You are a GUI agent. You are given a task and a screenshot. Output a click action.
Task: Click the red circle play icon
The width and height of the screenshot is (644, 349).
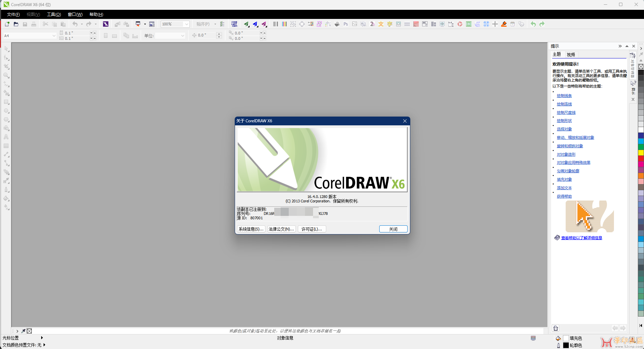pos(460,24)
